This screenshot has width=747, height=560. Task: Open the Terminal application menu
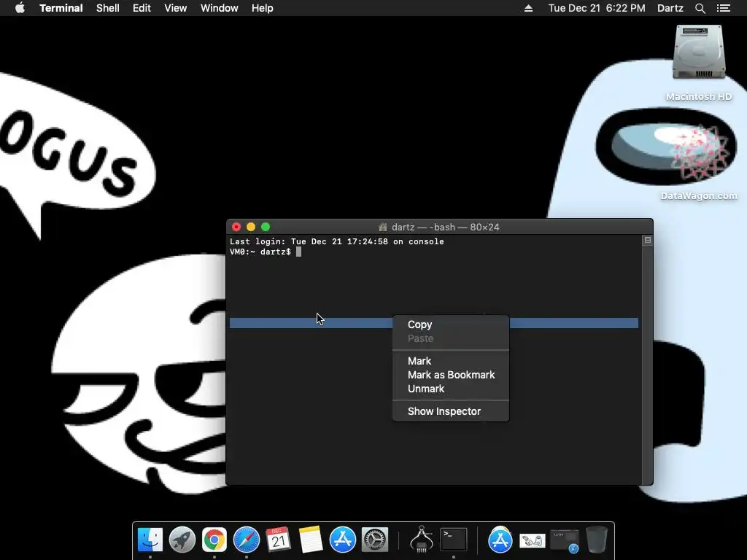pos(61,8)
